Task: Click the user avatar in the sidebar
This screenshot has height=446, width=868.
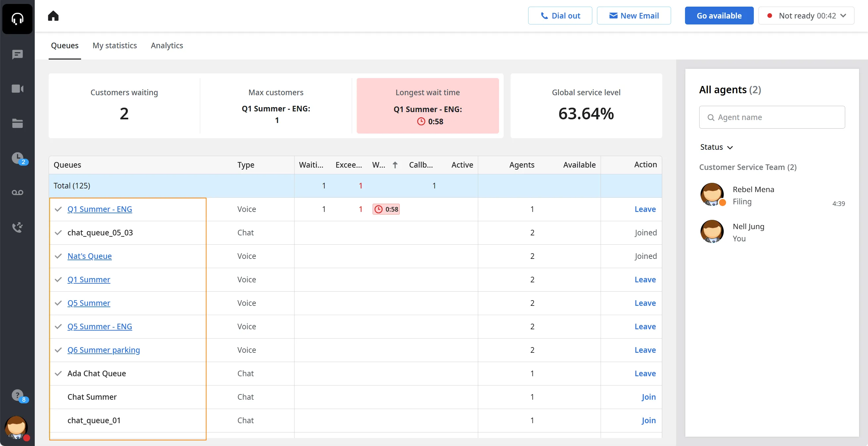Action: tap(17, 427)
